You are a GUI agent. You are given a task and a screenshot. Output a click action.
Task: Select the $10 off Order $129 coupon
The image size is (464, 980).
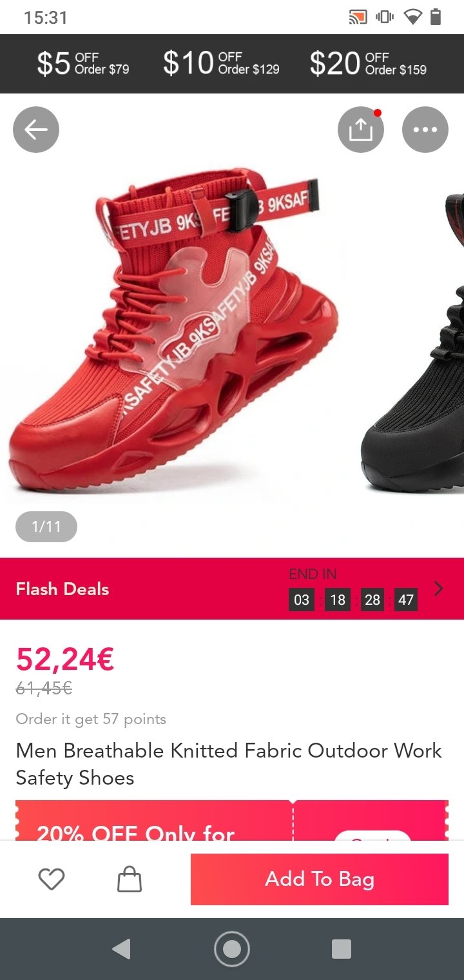[222, 63]
